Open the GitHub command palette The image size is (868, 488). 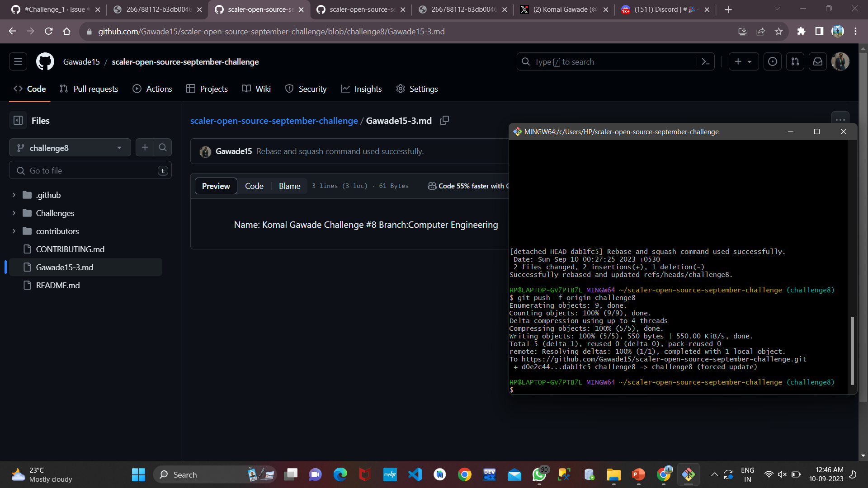coord(706,61)
